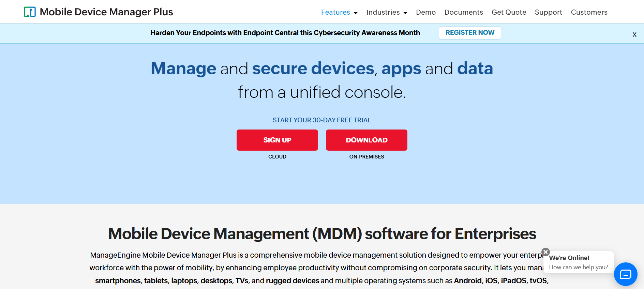The image size is (644, 289).
Task: Click the 'from a unified console.' line
Action: click(322, 92)
